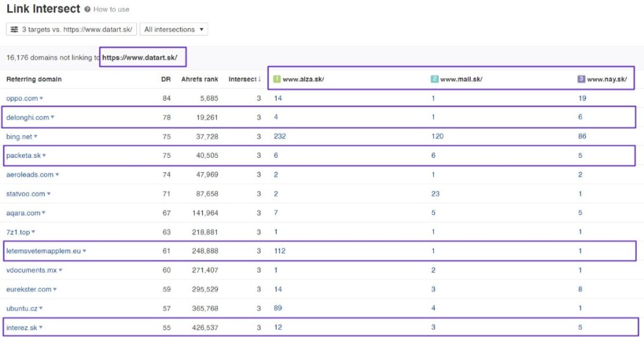Click the sliders icon in targets button

(x=15, y=30)
